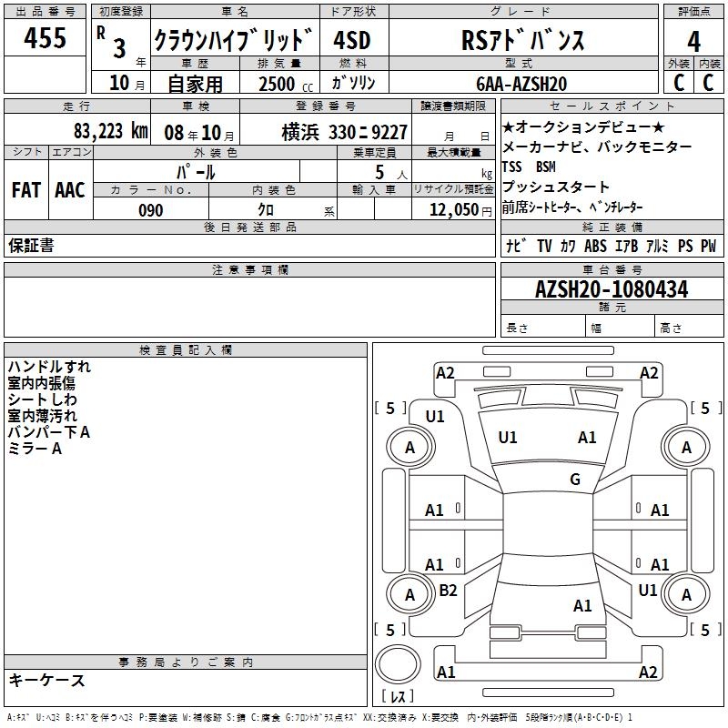
Task: Click the mileage value 83,223 km
Action: (x=110, y=131)
